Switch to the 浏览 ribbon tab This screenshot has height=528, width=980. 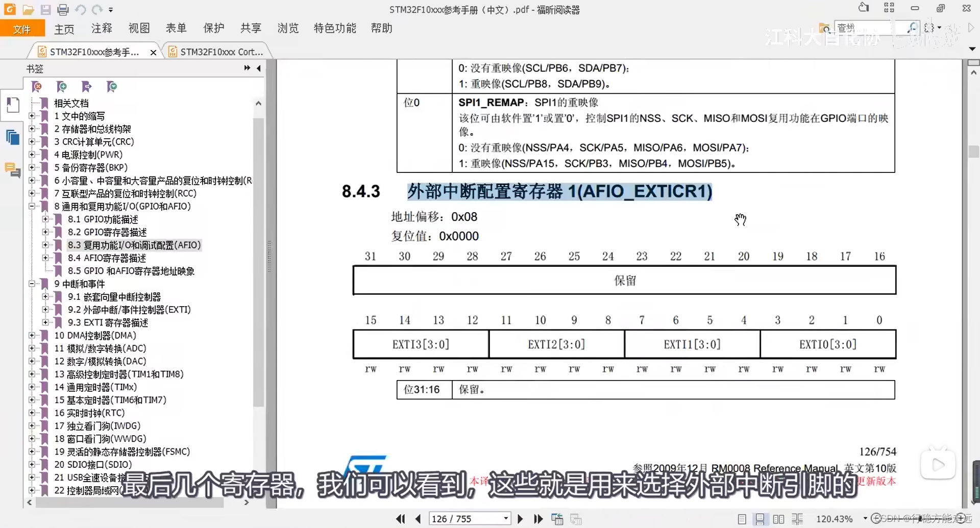[288, 29]
